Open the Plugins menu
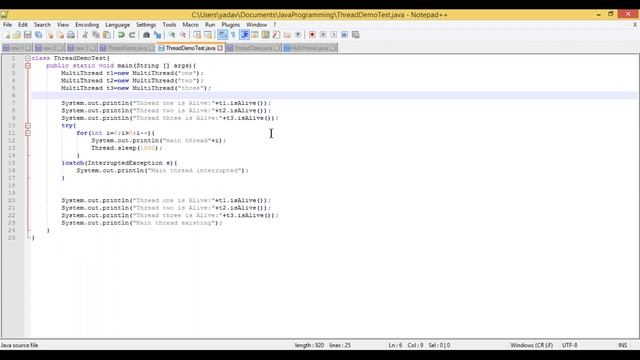640x360 pixels. (231, 25)
